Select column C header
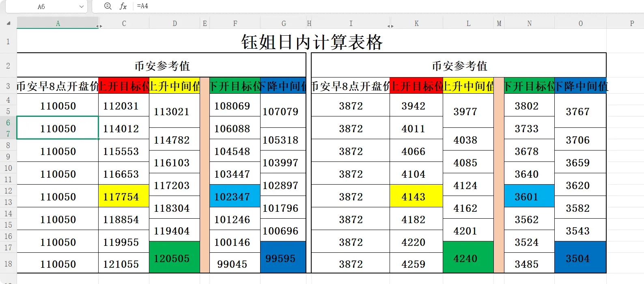This screenshot has height=284, width=644. click(x=124, y=24)
